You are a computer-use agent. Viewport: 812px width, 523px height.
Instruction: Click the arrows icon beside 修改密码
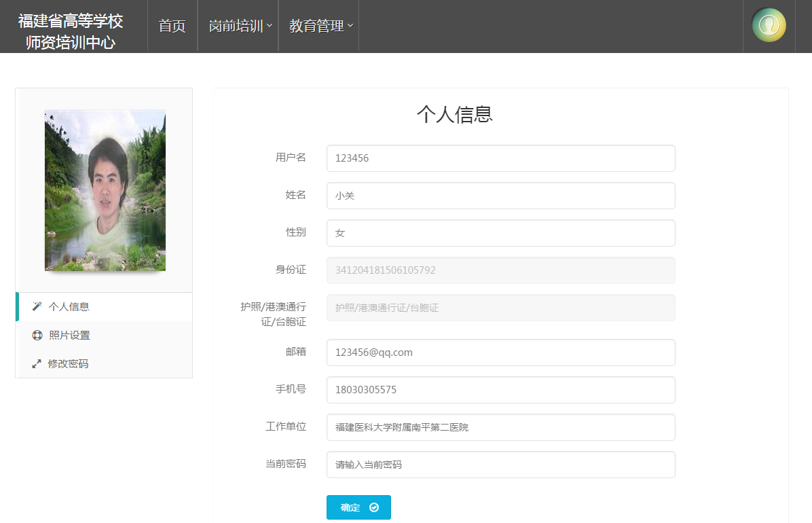37,364
